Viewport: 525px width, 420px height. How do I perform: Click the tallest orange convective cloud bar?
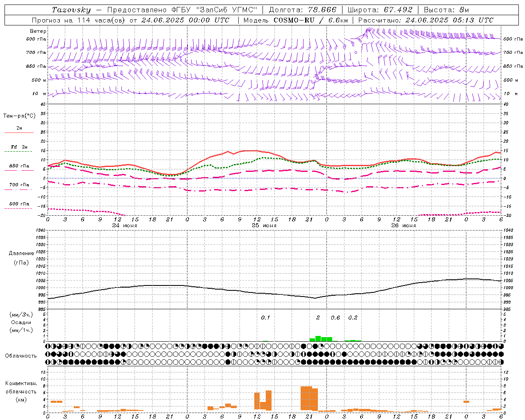(306, 398)
